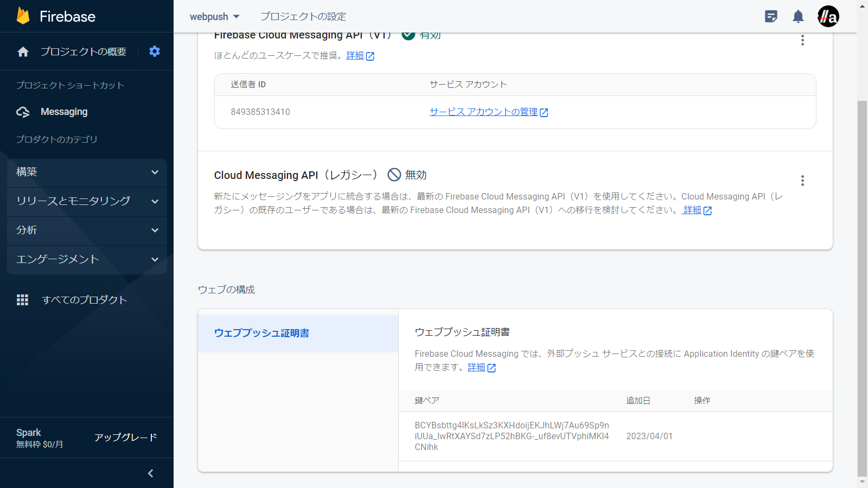The image size is (868, 488).
Task: Open the webpush project dropdown
Action: (214, 17)
